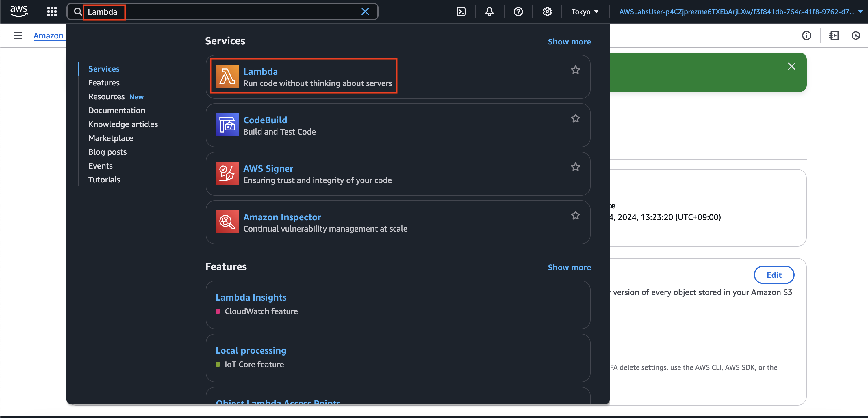Open the Lambda Insights feature
This screenshot has height=418, width=868.
(x=251, y=297)
